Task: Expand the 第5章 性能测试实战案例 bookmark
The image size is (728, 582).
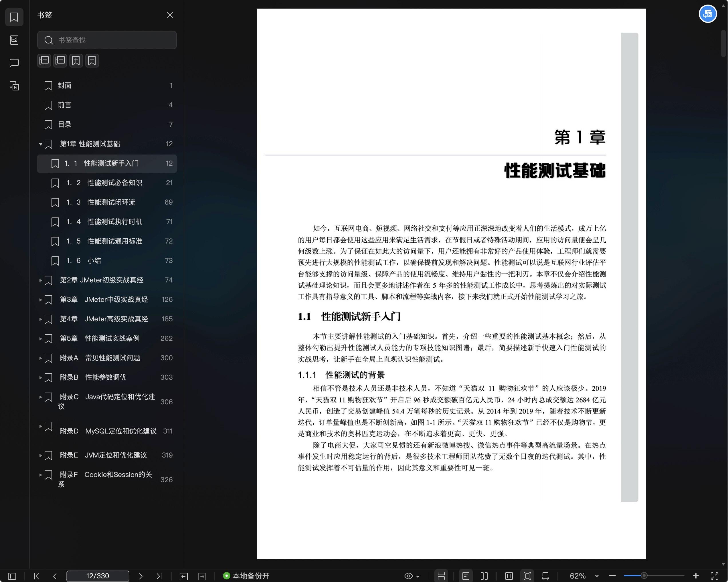Action: pos(41,338)
